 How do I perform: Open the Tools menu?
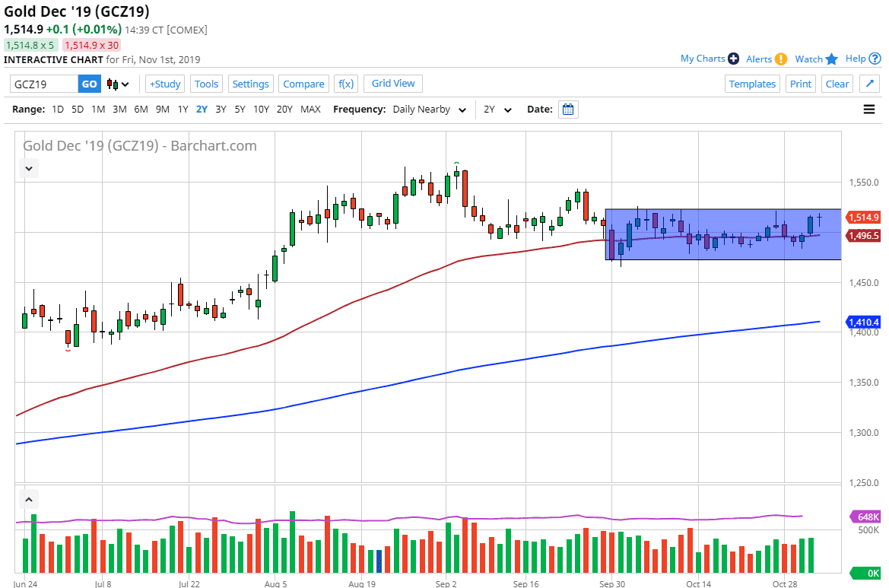pyautogui.click(x=206, y=84)
